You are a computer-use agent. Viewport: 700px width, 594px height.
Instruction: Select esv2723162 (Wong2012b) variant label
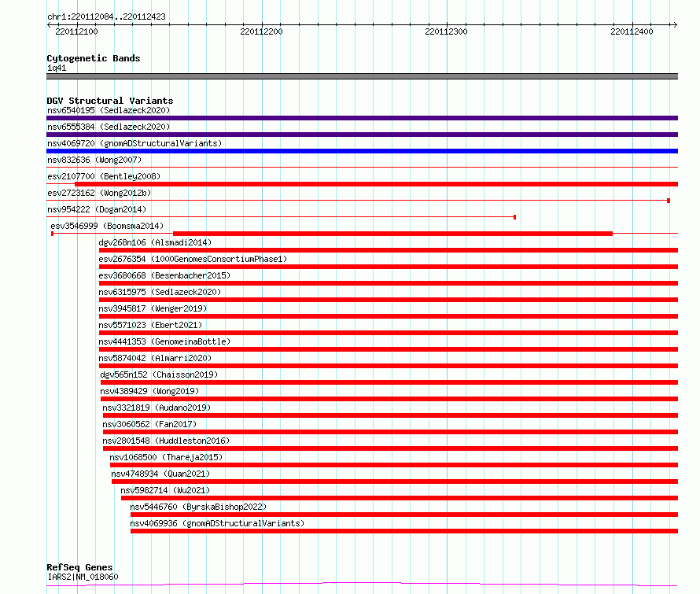[x=99, y=193]
